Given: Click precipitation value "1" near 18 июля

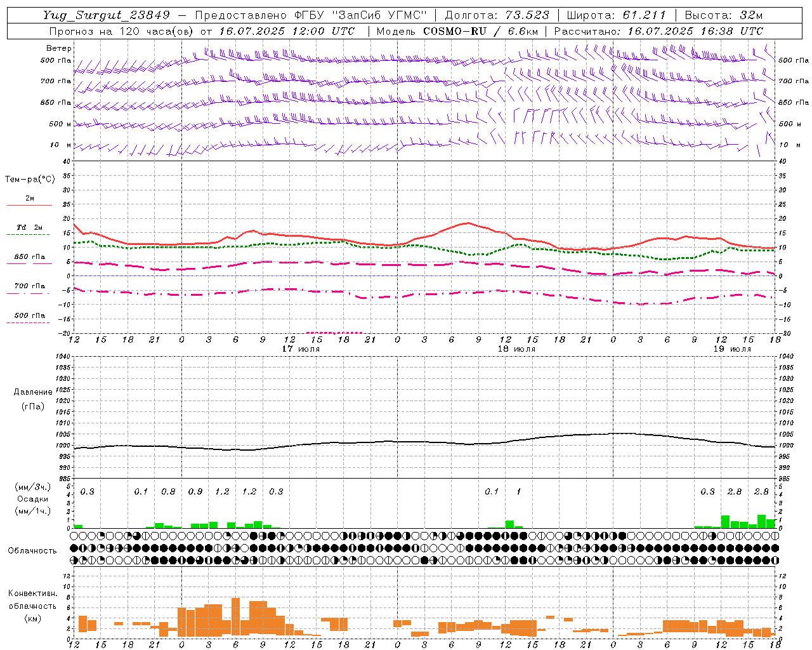Looking at the screenshot, I should pyautogui.click(x=518, y=492).
